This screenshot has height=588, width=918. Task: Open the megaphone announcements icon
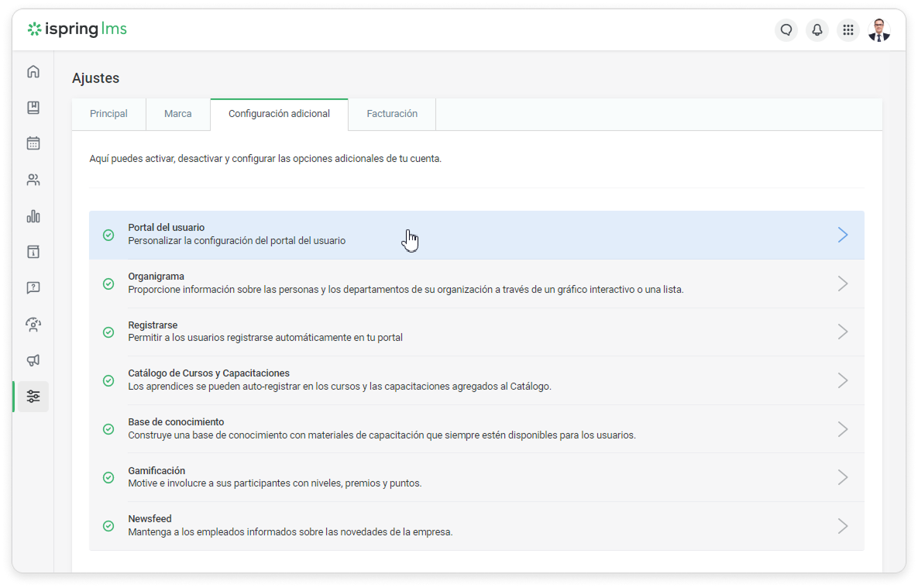tap(33, 360)
